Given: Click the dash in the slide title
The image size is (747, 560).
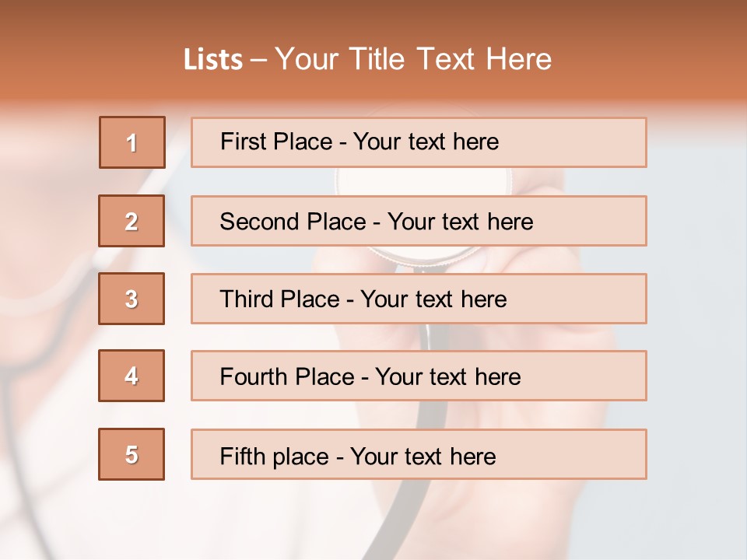Looking at the screenshot, I should tap(258, 60).
